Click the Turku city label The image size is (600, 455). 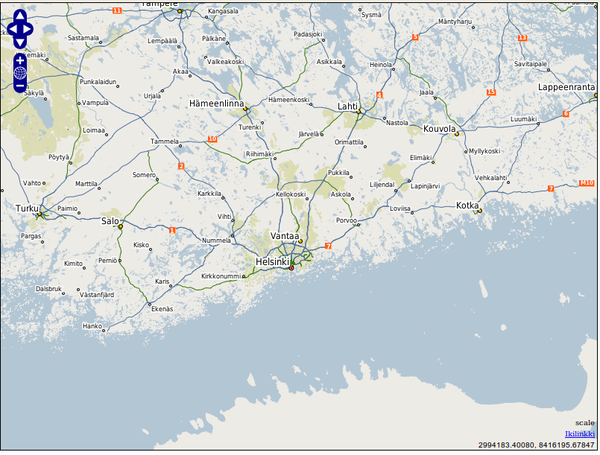tap(26, 208)
